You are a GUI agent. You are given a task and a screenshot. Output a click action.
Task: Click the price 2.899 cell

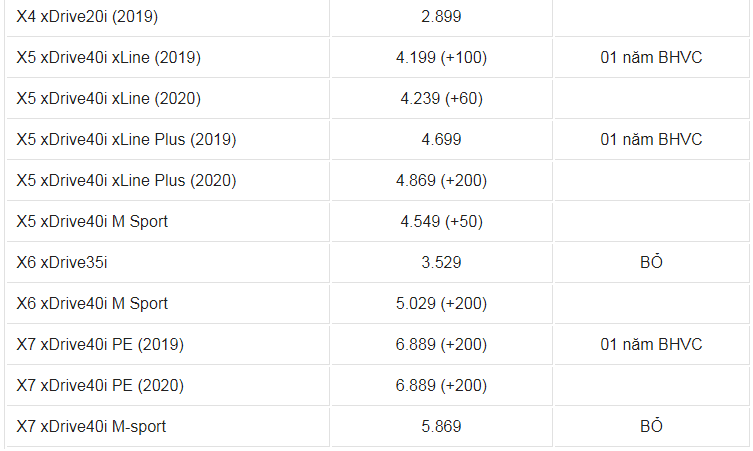441,17
